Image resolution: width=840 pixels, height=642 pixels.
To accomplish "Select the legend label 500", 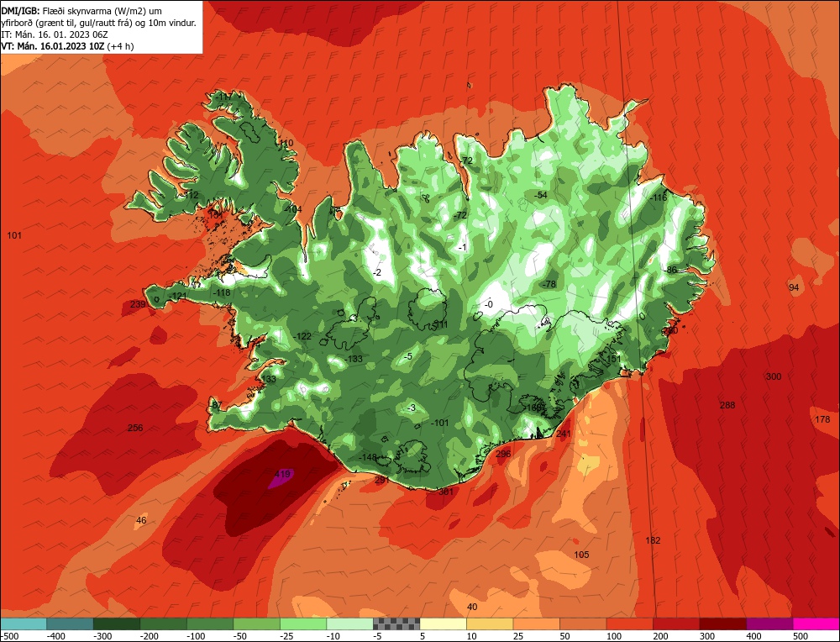I will pyautogui.click(x=801, y=636).
